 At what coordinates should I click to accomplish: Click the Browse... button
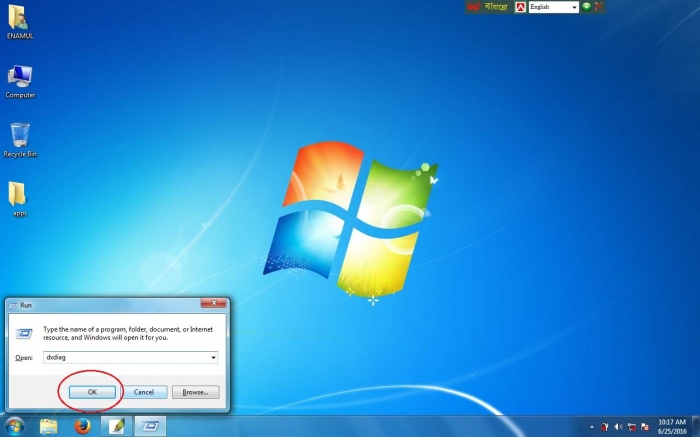196,392
